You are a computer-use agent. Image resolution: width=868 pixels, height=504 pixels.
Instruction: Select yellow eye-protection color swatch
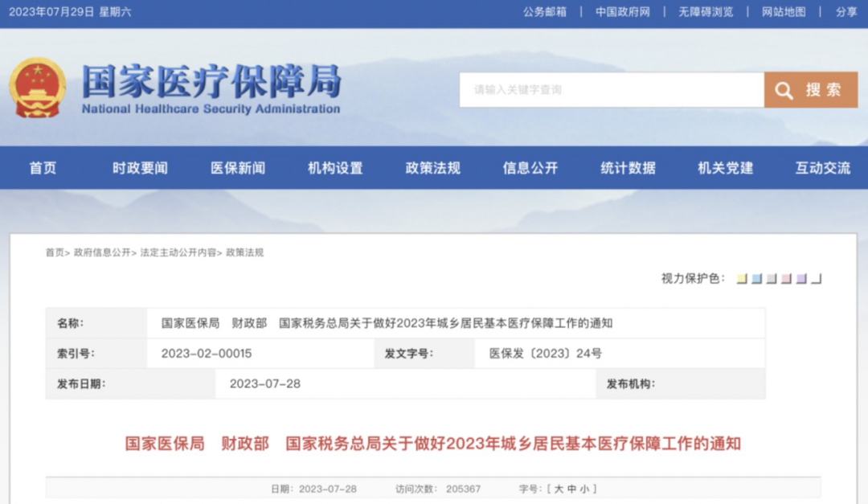(x=742, y=279)
